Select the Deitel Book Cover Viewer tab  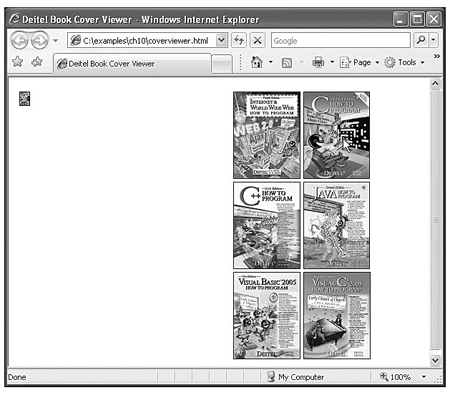pyautogui.click(x=132, y=63)
